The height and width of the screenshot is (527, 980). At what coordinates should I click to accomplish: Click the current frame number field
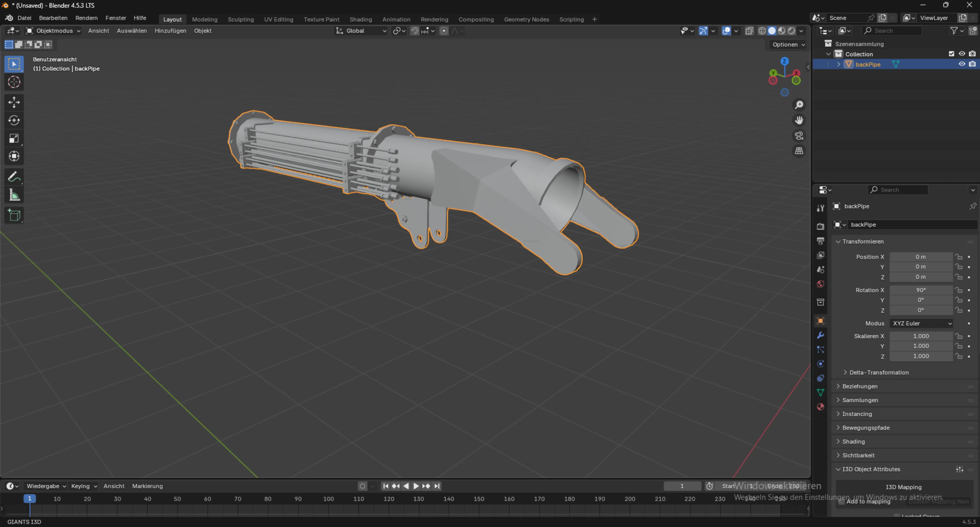pyautogui.click(x=682, y=486)
